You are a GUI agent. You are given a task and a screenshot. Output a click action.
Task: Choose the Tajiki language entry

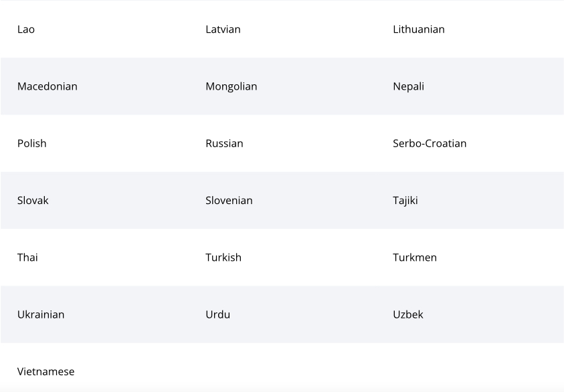coord(405,201)
